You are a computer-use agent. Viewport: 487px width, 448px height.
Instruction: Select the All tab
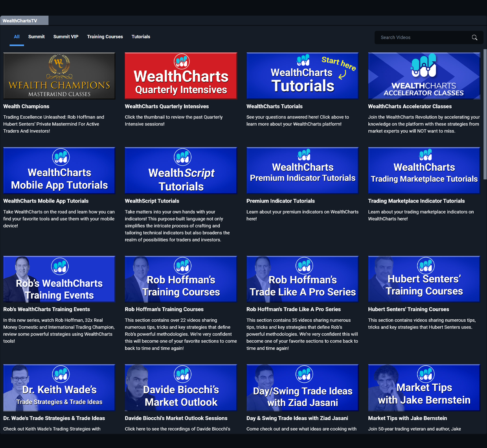[17, 37]
